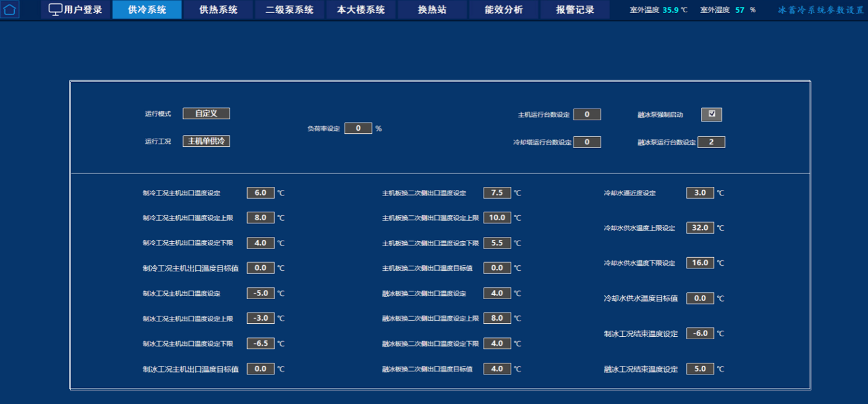Edit the 主机板换二次侧出口温度设定 field showing 7.5

coord(497,192)
